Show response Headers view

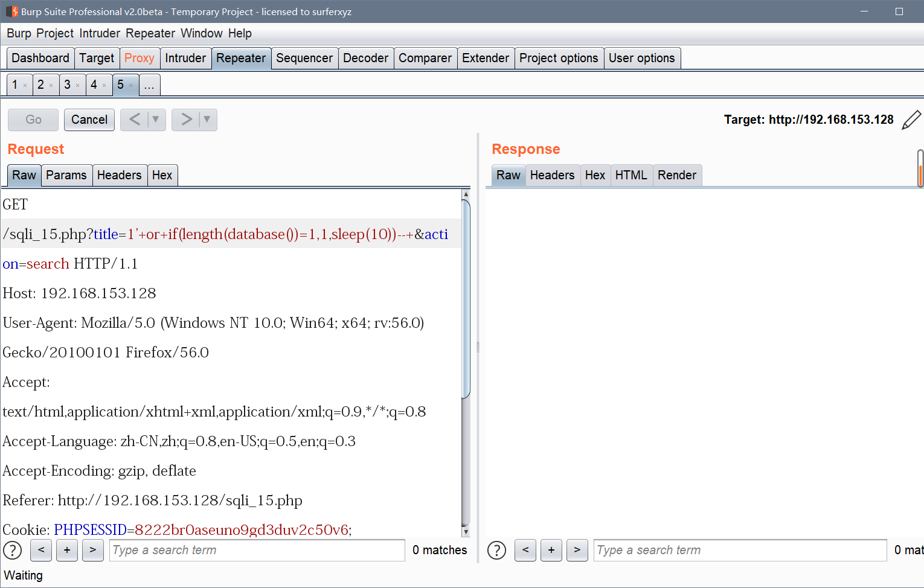553,175
